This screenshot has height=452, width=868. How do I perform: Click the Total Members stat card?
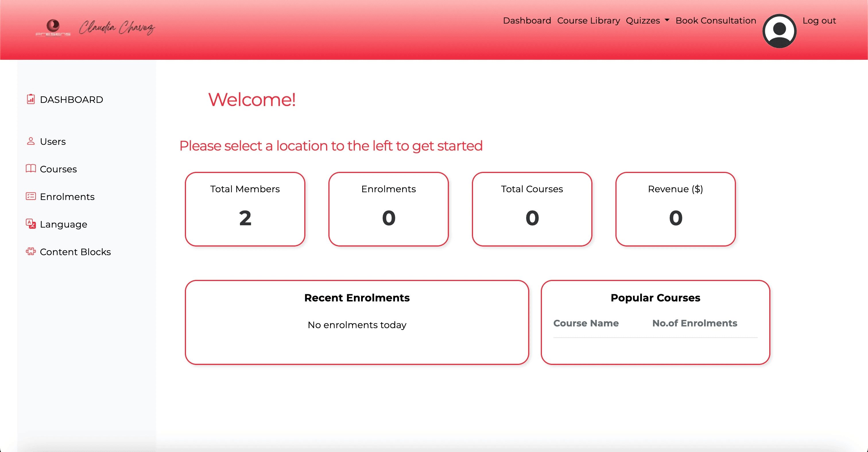tap(245, 209)
